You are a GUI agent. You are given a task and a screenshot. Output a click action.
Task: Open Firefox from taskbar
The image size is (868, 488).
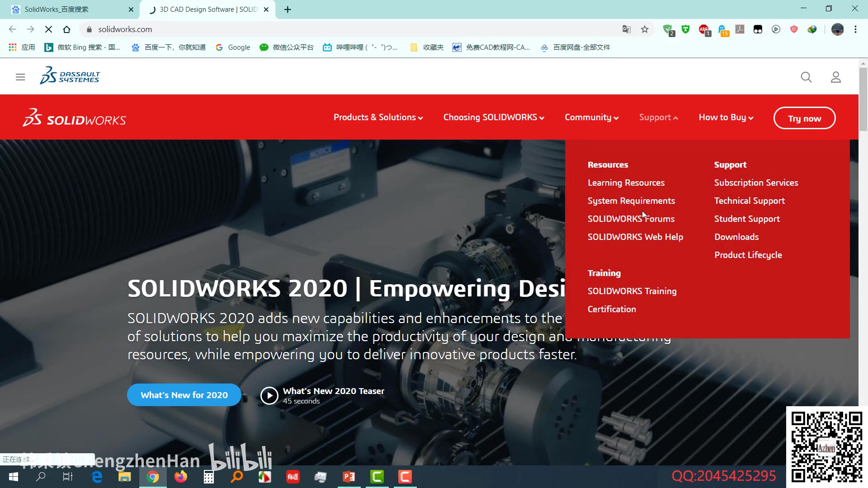coord(181,477)
